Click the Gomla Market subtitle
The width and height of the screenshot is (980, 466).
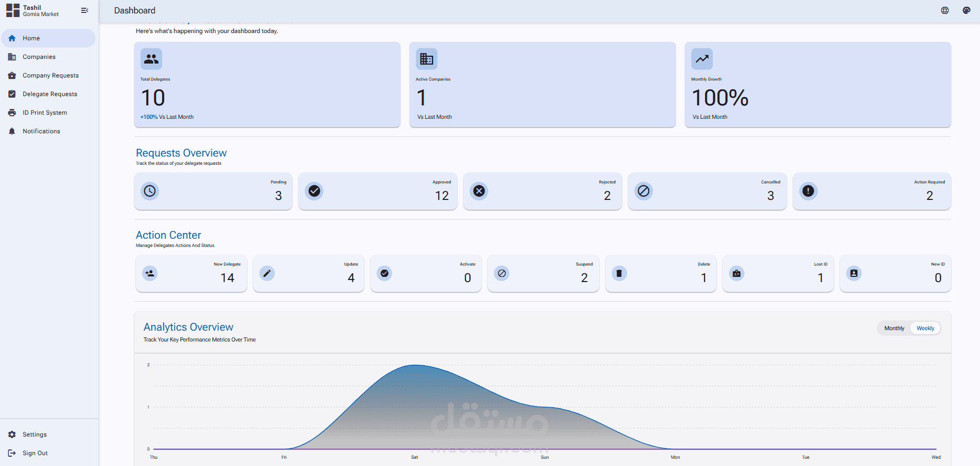[x=41, y=14]
